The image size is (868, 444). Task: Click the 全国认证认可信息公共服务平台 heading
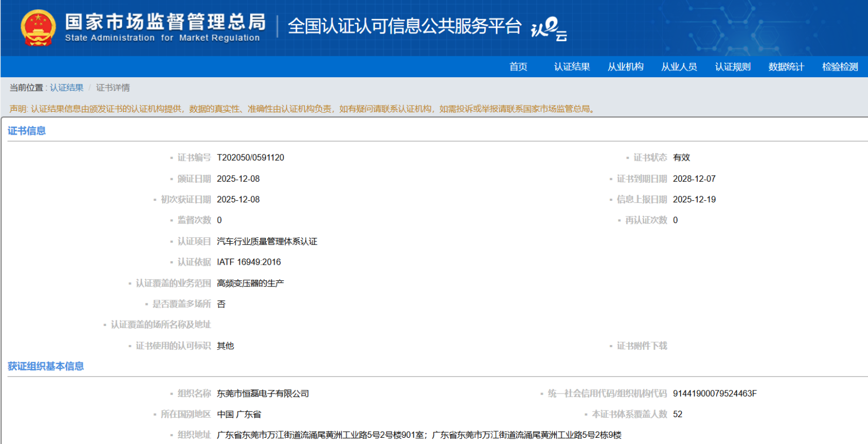(404, 26)
